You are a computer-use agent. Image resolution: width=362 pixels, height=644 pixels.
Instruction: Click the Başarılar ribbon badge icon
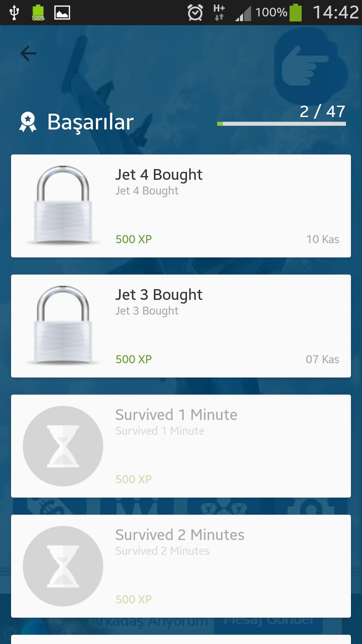(x=28, y=122)
